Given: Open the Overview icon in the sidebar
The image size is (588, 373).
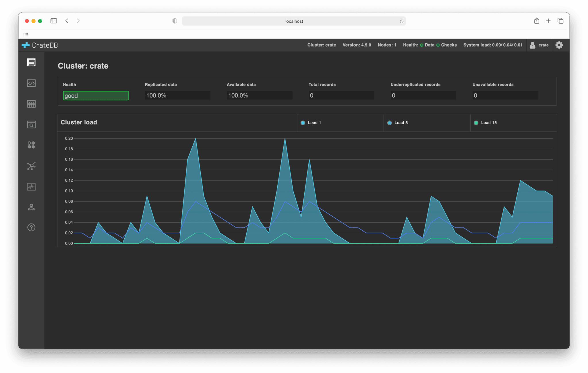Looking at the screenshot, I should coord(31,62).
